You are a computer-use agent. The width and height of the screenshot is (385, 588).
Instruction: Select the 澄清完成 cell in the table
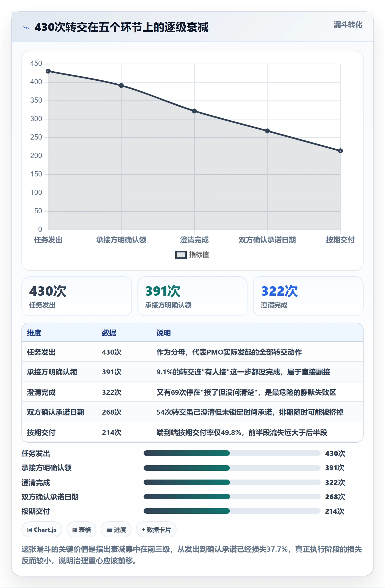[x=41, y=392]
